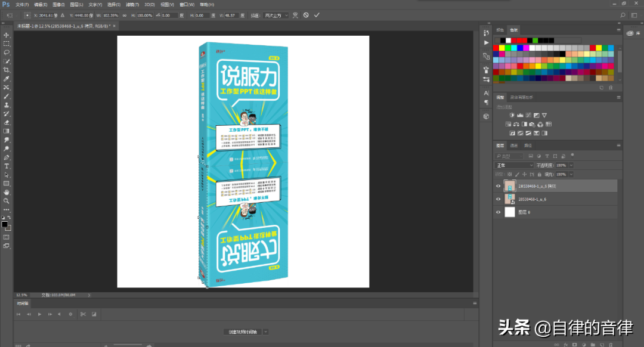The width and height of the screenshot is (644, 347).
Task: Open the create video timeline dropdown arrow
Action: point(266,332)
